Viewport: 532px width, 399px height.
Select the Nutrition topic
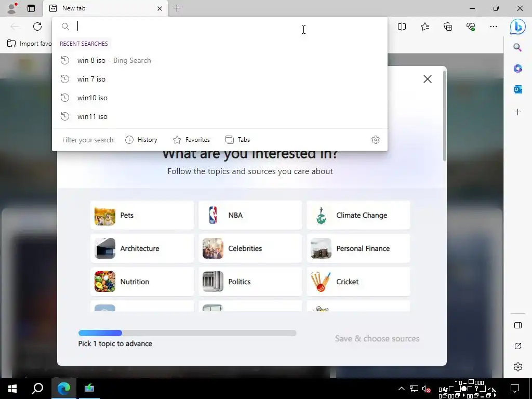click(142, 282)
